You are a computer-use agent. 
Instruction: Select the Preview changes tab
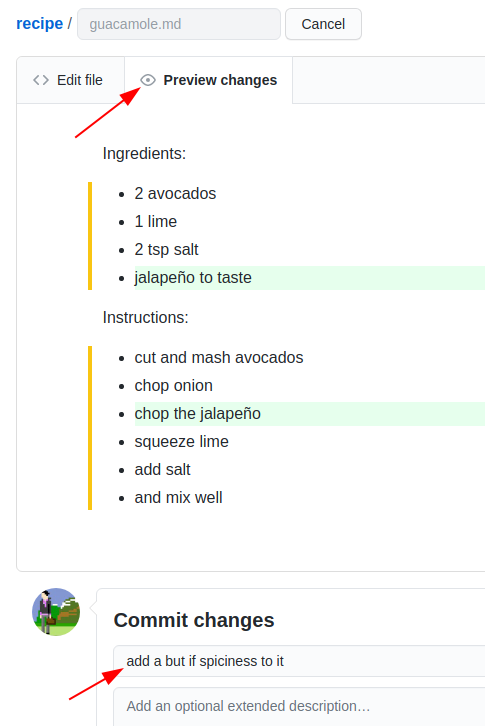pyautogui.click(x=209, y=80)
